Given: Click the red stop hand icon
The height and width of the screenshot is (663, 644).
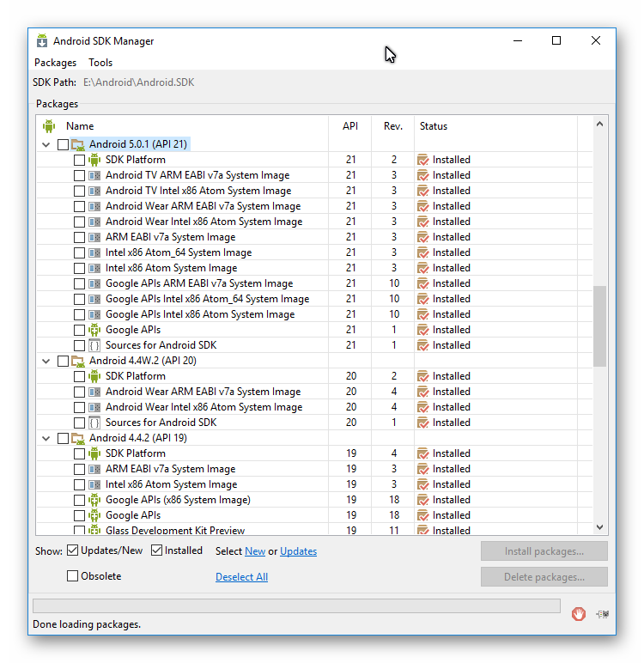Looking at the screenshot, I should pyautogui.click(x=578, y=613).
